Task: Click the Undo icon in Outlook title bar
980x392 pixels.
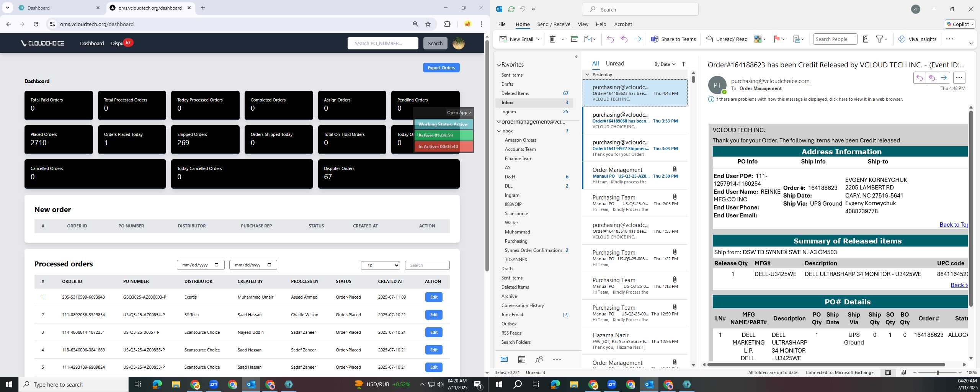Action: coord(522,9)
